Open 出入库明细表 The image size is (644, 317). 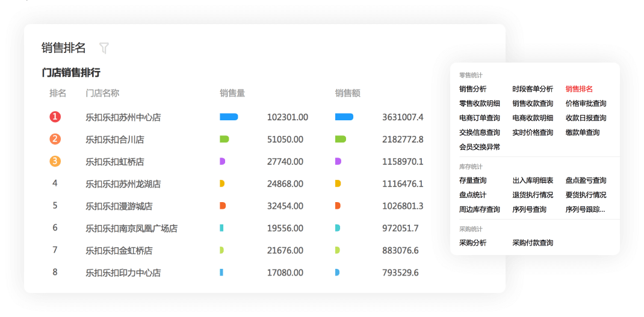533,180
